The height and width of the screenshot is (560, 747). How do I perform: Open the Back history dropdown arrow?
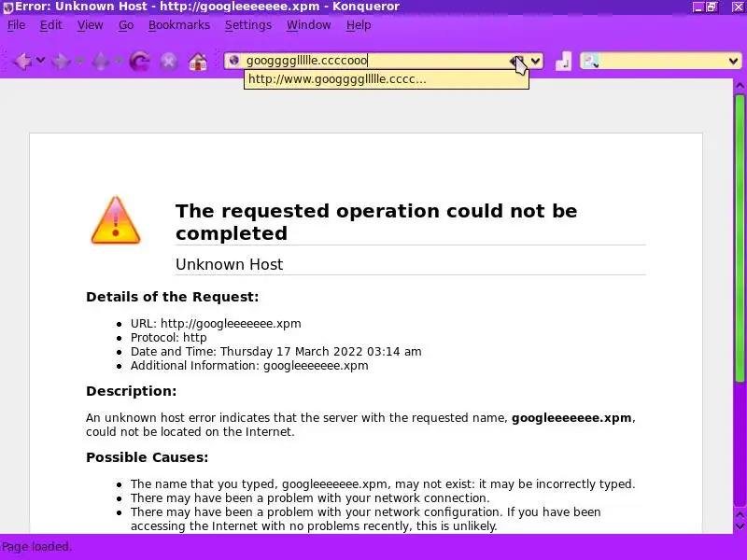tap(40, 60)
